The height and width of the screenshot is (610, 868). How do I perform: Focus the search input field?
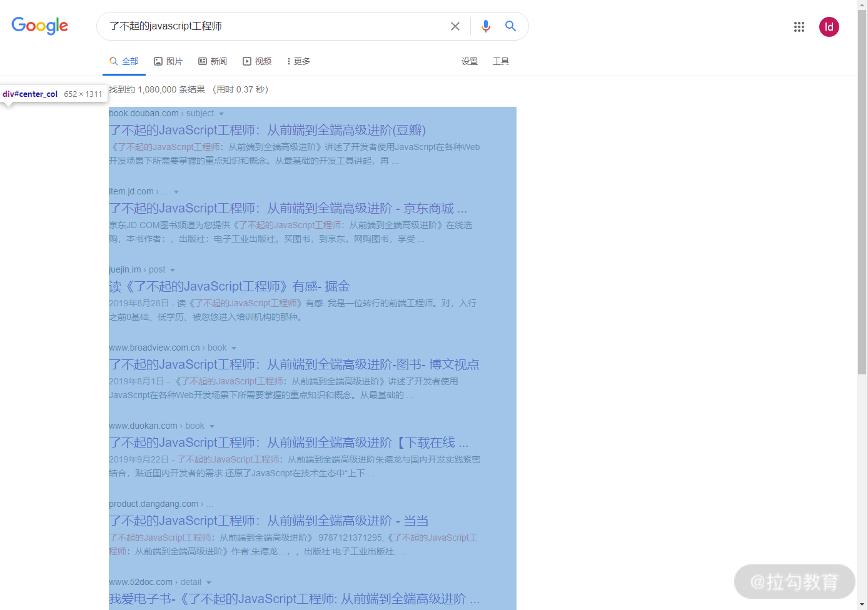pyautogui.click(x=275, y=26)
